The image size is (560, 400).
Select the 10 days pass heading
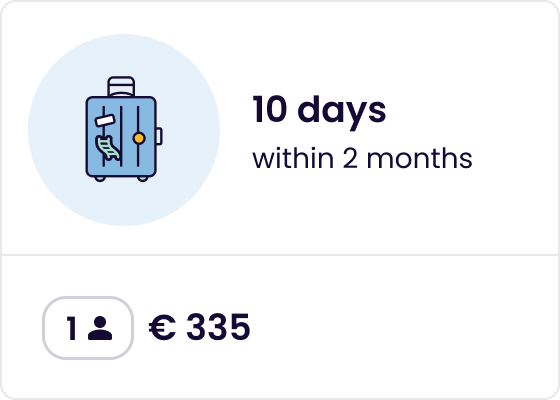[x=319, y=109]
